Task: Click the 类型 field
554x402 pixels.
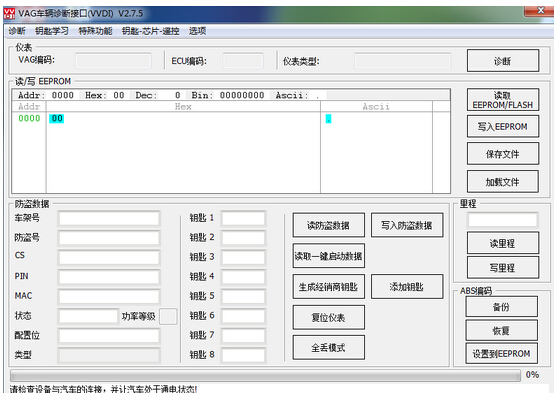Action: click(x=109, y=355)
